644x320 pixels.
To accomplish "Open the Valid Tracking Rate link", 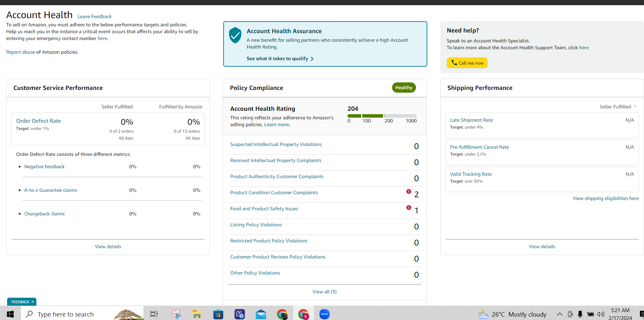I will (471, 174).
